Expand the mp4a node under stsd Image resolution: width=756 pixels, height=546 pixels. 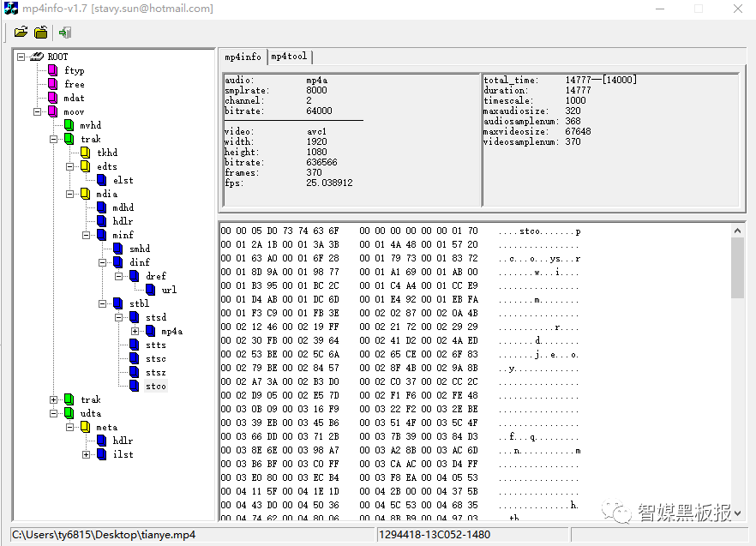[x=135, y=331]
